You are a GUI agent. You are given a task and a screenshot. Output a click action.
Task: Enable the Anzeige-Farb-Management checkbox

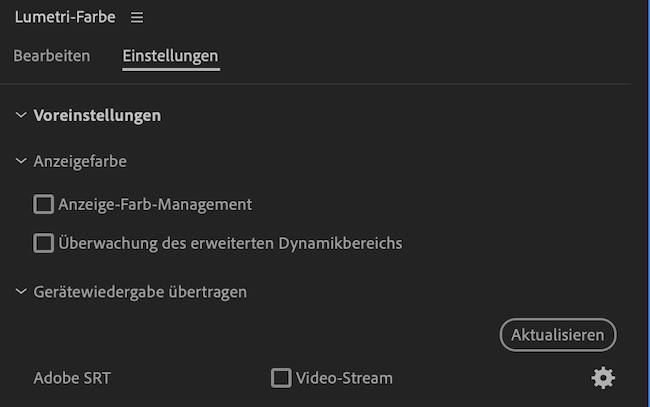[43, 204]
